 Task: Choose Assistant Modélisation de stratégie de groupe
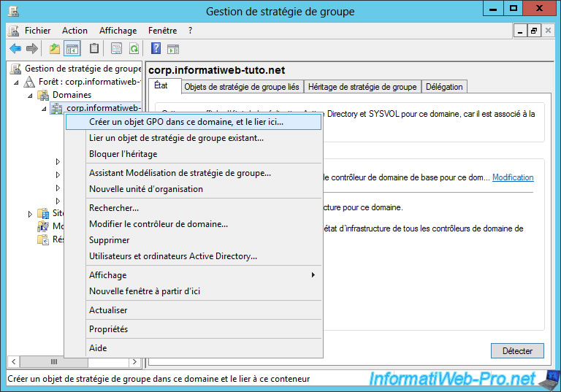click(x=194, y=173)
